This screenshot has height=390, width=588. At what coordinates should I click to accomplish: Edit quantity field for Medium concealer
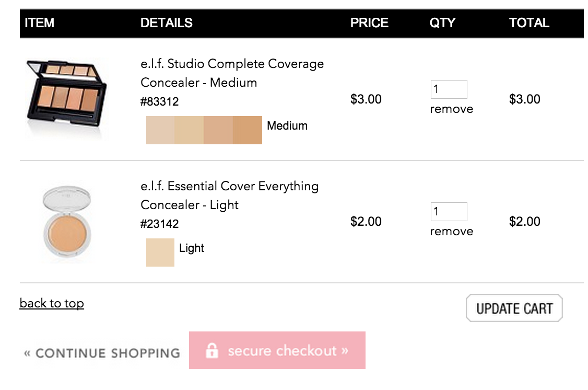[449, 89]
